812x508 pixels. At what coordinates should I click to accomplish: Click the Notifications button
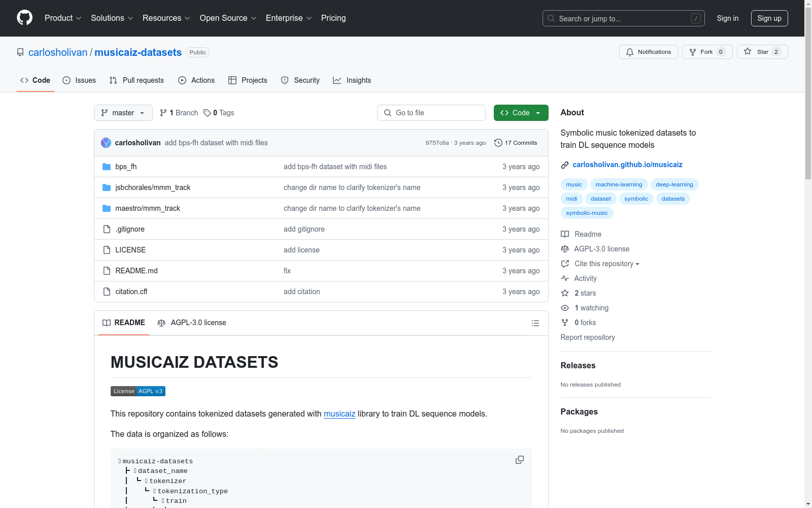(x=649, y=52)
